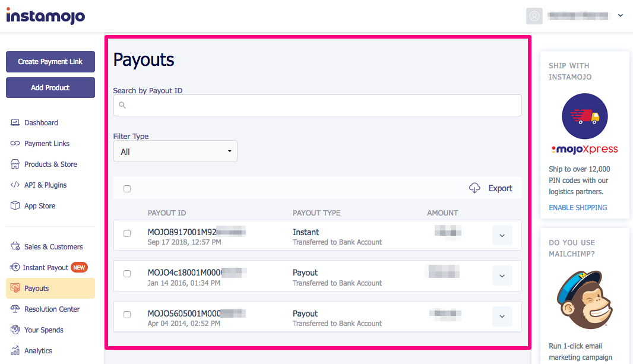This screenshot has width=633, height=364.
Task: Open the Analytics page
Action: [38, 351]
